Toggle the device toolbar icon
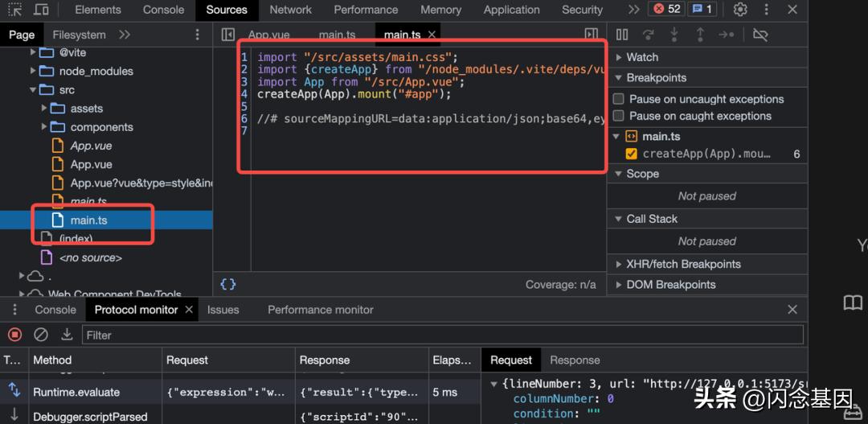This screenshot has height=424, width=868. (40, 10)
